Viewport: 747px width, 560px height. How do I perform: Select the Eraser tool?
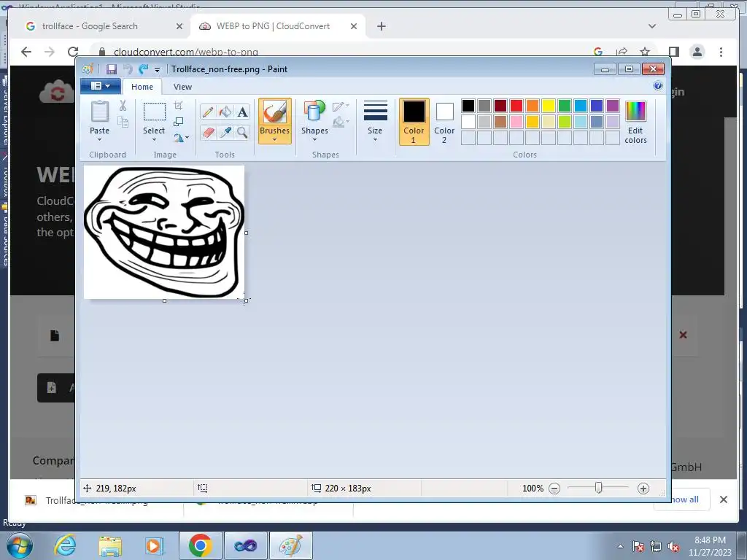pyautogui.click(x=208, y=132)
